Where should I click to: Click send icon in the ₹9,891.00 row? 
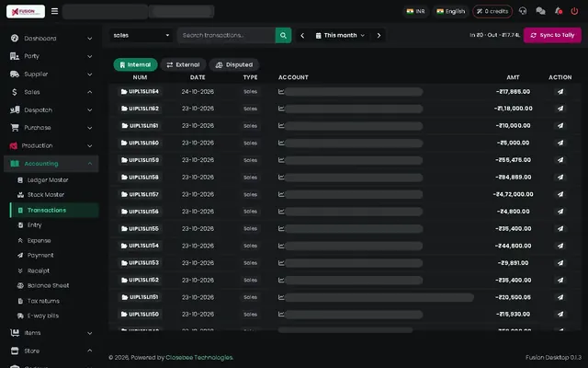click(560, 263)
